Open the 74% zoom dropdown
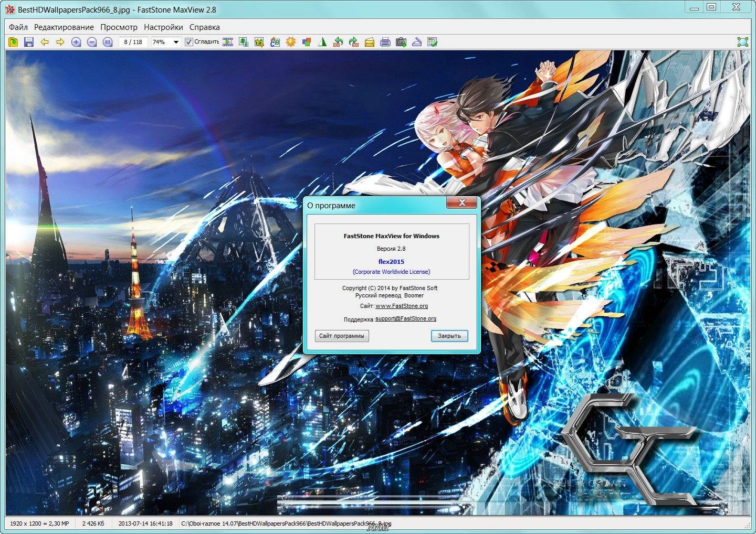This screenshot has width=756, height=534. pos(176,42)
